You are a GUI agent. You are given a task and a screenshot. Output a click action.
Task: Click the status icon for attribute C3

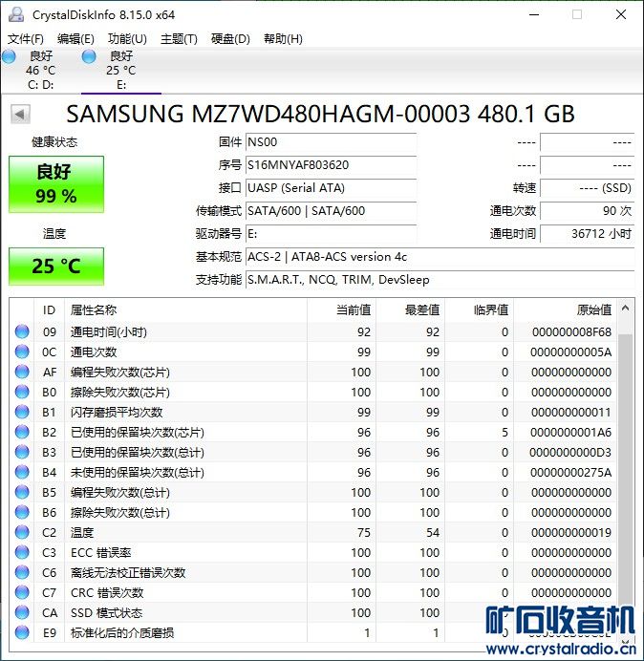(x=22, y=552)
